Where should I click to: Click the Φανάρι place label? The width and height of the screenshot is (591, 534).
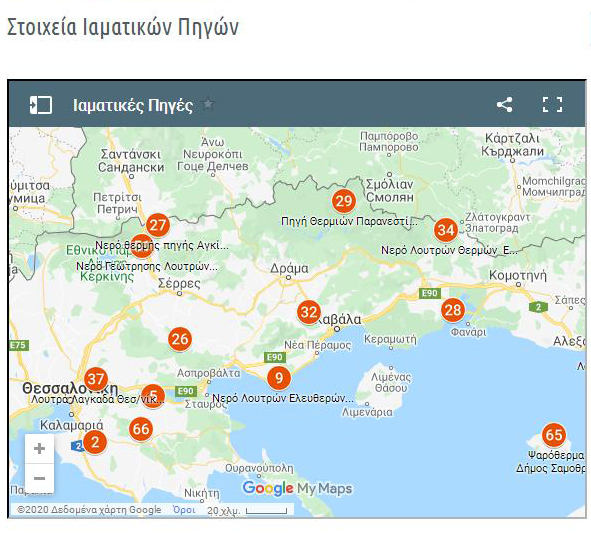(x=469, y=332)
